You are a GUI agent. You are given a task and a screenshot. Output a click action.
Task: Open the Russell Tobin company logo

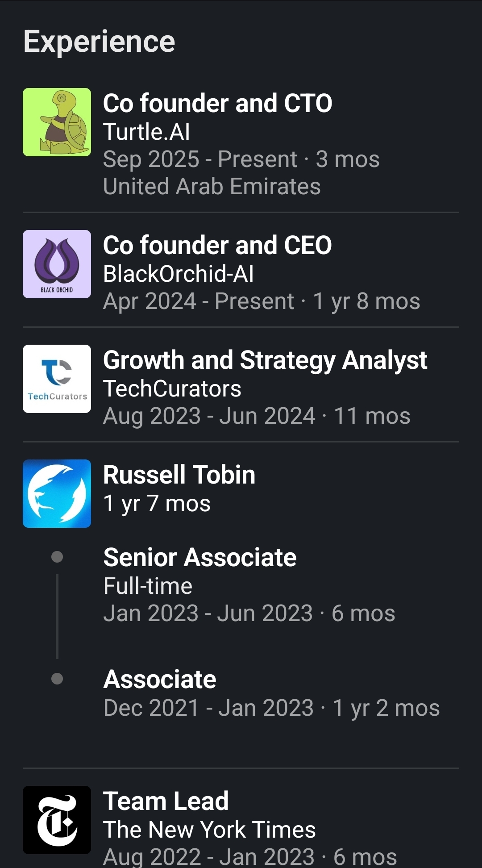coord(57,493)
